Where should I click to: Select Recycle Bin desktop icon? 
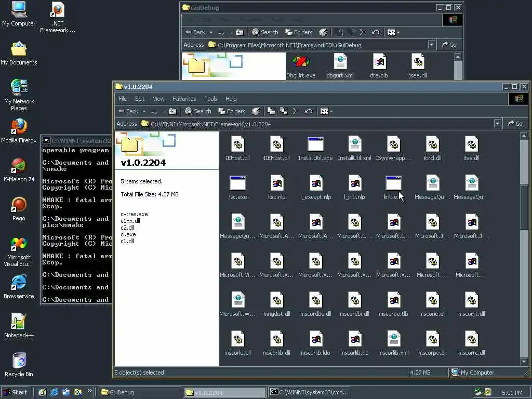[x=19, y=365]
